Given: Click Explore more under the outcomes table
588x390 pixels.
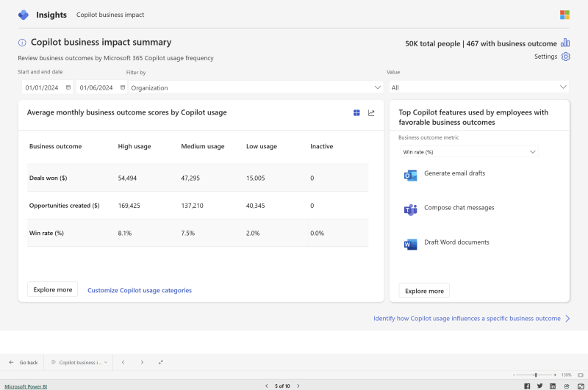Looking at the screenshot, I should tap(52, 289).
